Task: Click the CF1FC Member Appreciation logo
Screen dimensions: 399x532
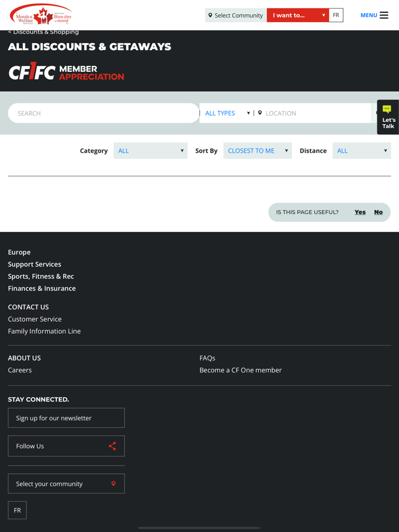Action: (66, 71)
